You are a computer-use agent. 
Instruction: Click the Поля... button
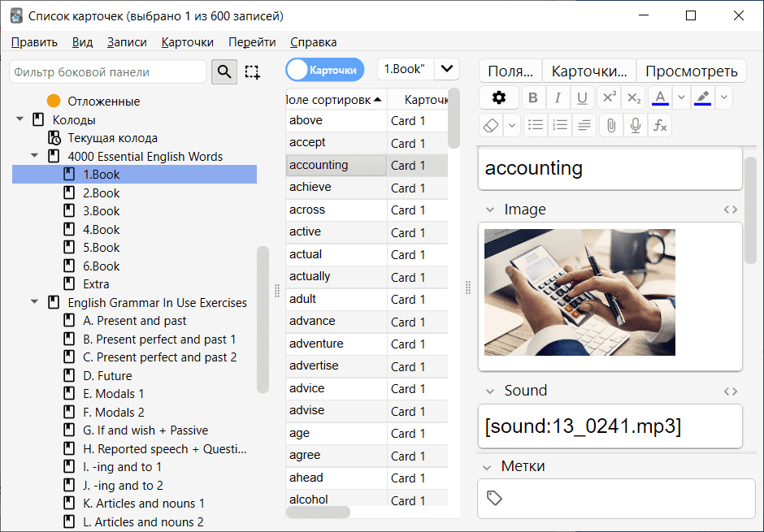(510, 71)
